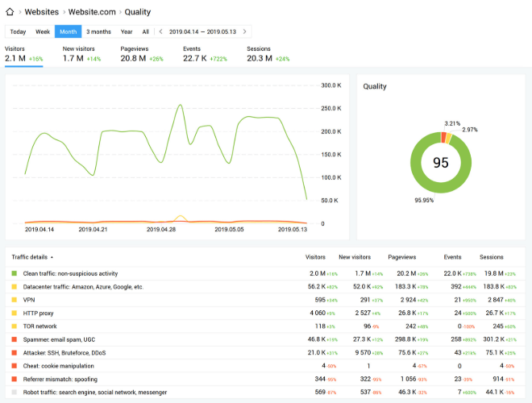Open the date range 2019.04.14 – 2019.05.13
The image size is (532, 403).
[202, 31]
